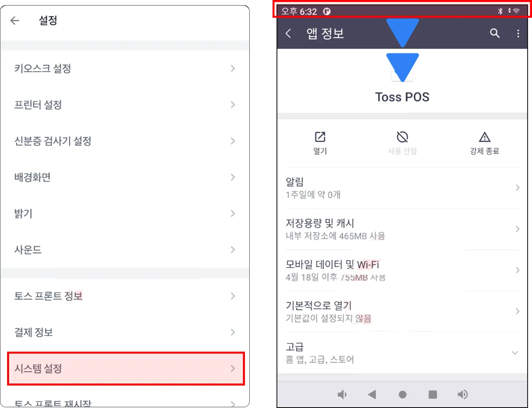Open 기본적으로 열기 setting
Screen dimensions: 532x408
[x=402, y=311]
